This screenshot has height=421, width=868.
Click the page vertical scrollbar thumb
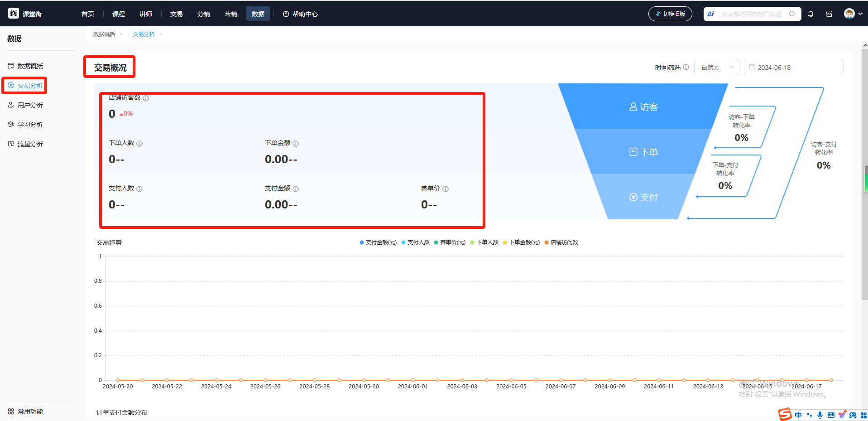coord(865,174)
